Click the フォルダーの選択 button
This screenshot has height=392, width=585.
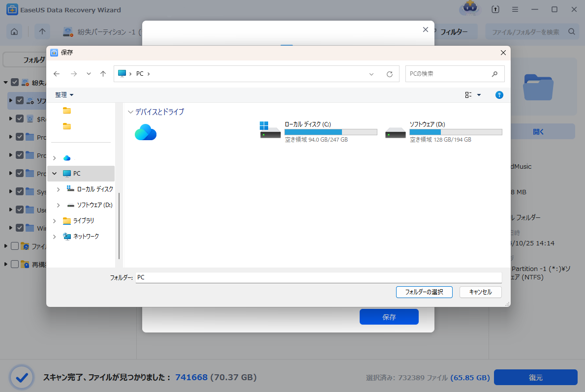pyautogui.click(x=424, y=292)
